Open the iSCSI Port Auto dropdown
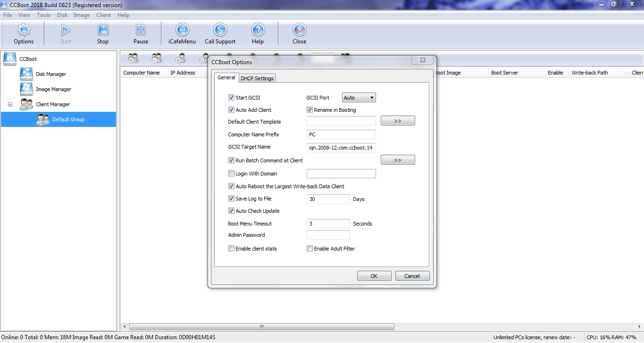This screenshot has height=343, width=644. coord(359,98)
